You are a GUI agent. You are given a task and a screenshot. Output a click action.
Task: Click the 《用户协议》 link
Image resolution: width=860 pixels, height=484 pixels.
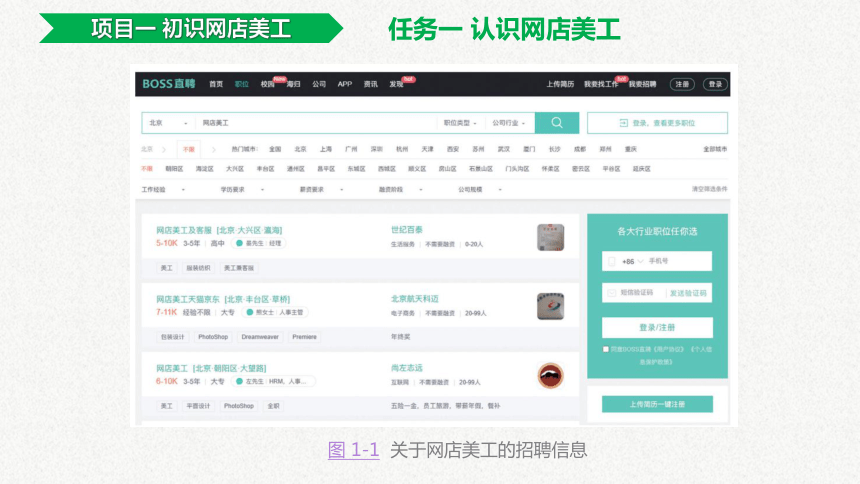pos(669,349)
